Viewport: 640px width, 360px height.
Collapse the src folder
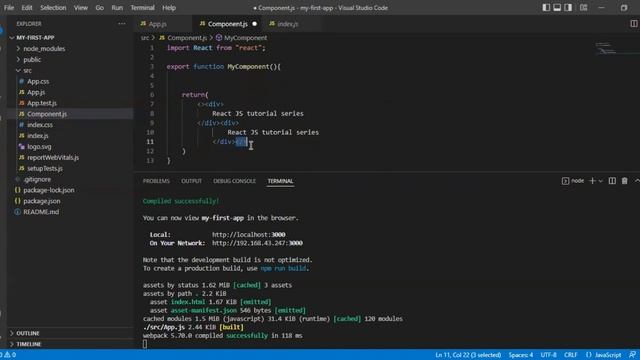click(x=27, y=70)
